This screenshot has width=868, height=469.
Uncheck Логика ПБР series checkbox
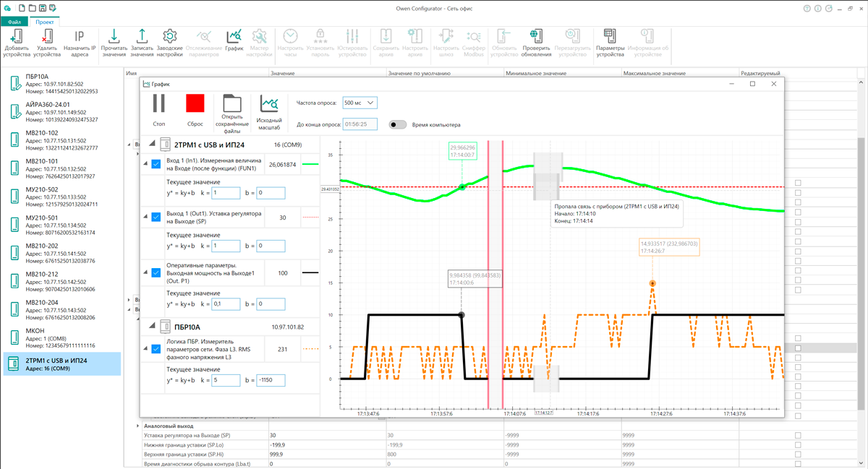pyautogui.click(x=156, y=349)
